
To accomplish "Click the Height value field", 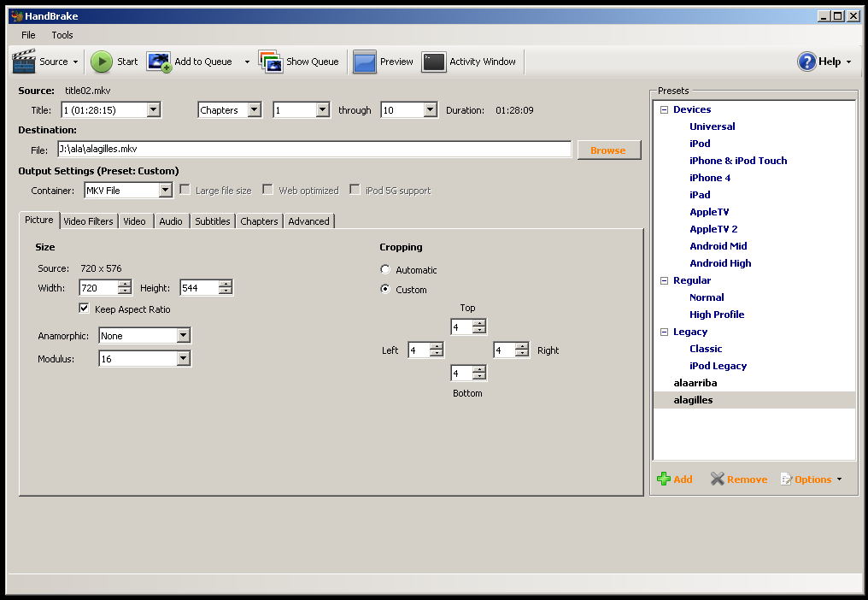I will (x=199, y=287).
